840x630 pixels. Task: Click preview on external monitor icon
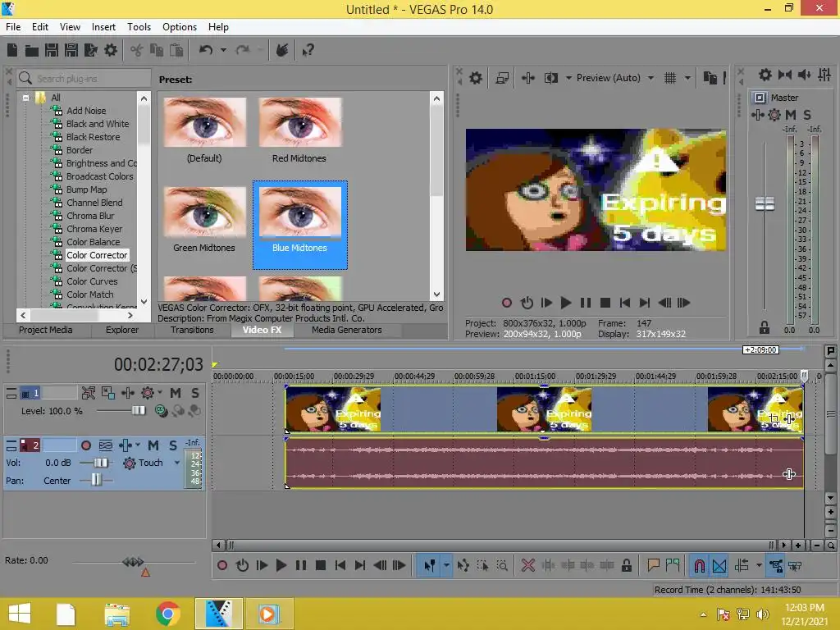click(502, 78)
